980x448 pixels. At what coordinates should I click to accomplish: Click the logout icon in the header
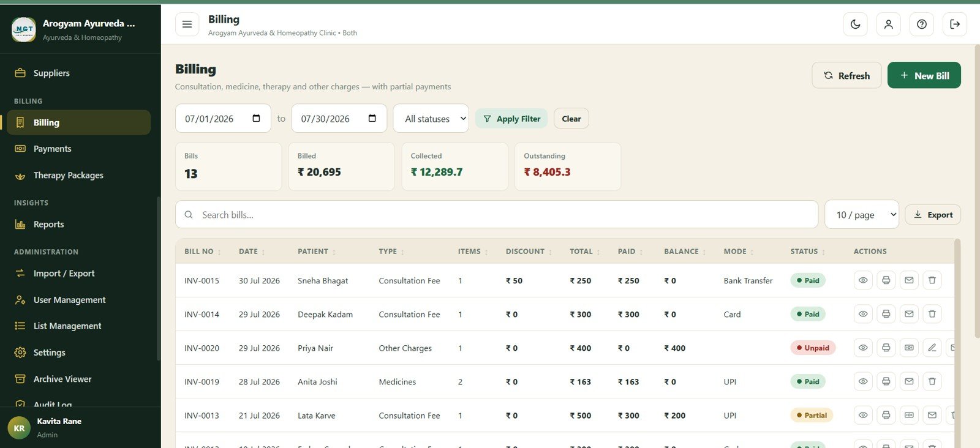coord(955,24)
